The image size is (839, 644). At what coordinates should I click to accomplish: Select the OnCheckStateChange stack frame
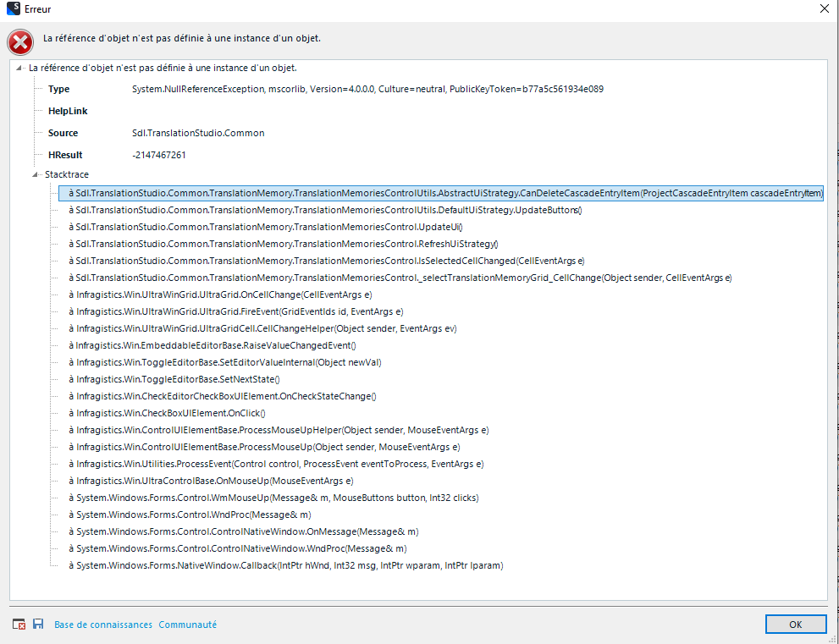coord(223,396)
